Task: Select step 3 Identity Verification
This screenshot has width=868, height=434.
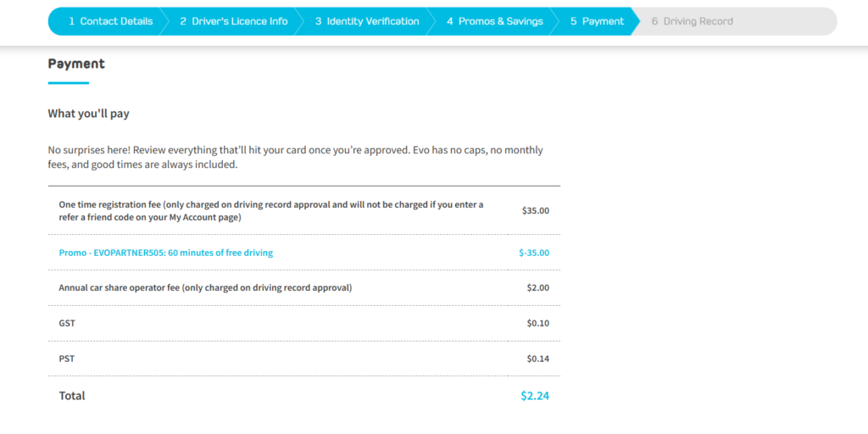Action: 367,21
